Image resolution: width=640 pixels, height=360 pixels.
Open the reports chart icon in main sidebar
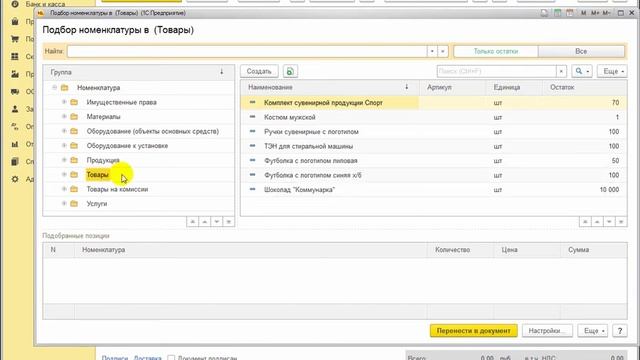pyautogui.click(x=15, y=144)
